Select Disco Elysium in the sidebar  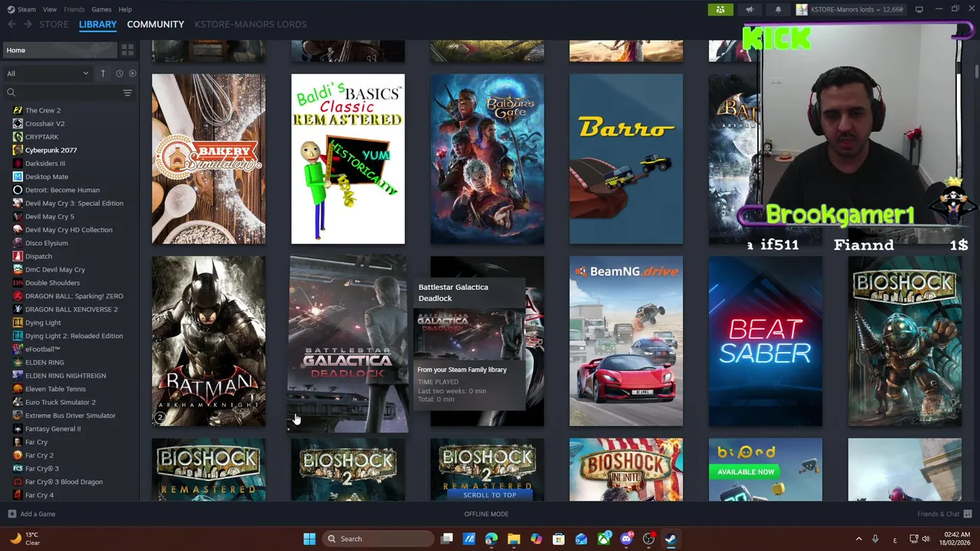(x=46, y=243)
